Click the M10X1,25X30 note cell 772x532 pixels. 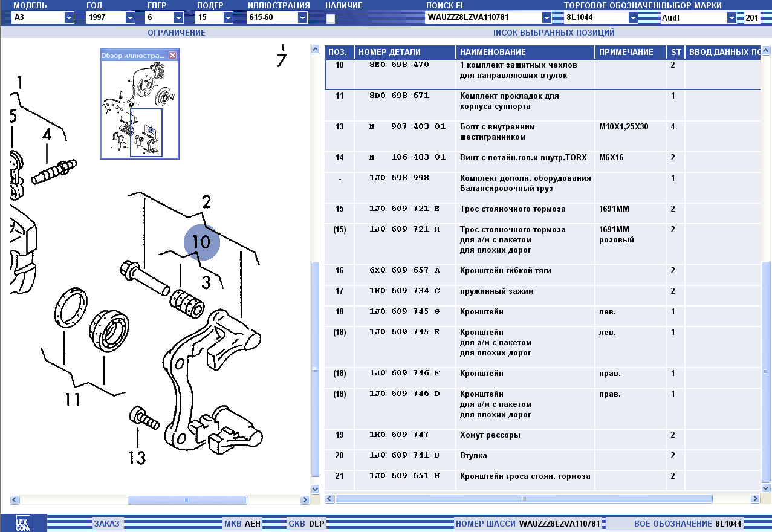(631, 136)
